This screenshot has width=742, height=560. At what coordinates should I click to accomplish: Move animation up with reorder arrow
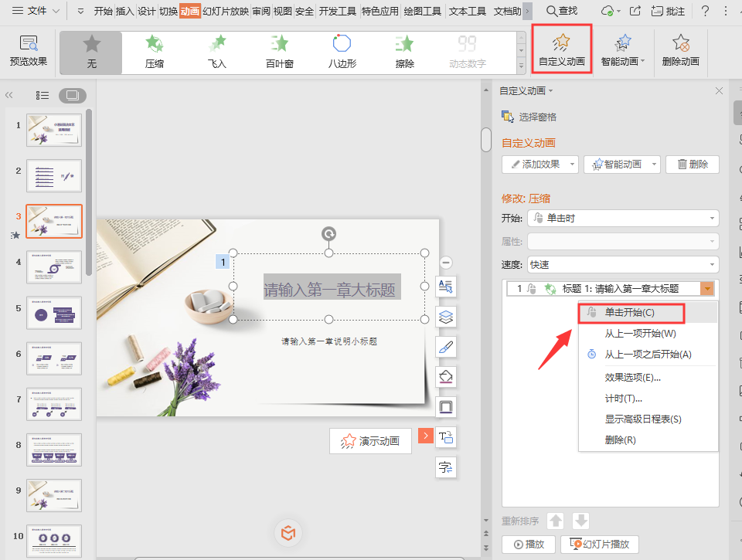click(x=556, y=521)
